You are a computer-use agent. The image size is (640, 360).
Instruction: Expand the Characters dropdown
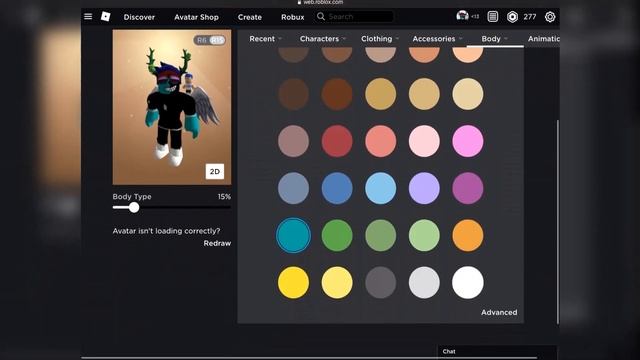(x=323, y=39)
